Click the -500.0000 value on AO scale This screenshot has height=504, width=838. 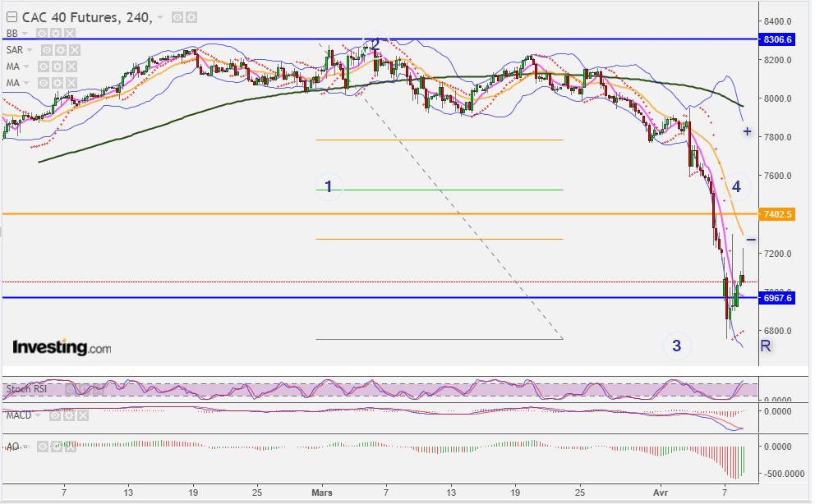pos(784,474)
